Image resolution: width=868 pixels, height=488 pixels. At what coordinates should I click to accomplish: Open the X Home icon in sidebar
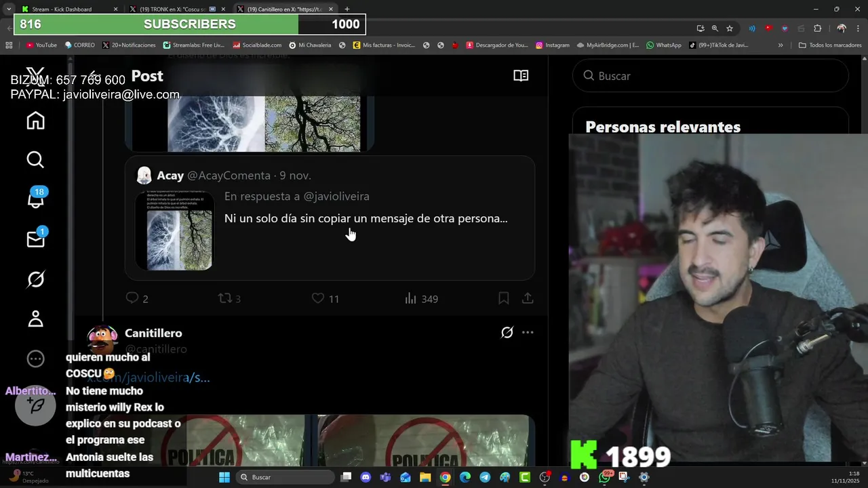click(x=35, y=121)
